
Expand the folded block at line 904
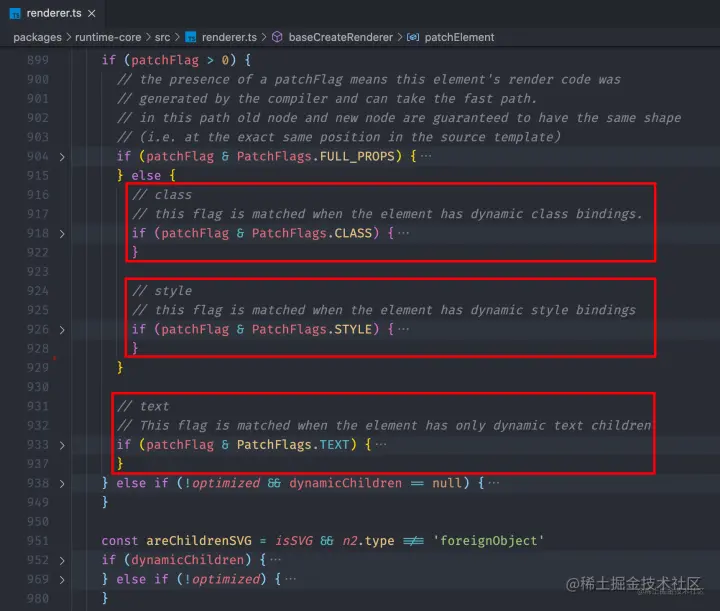tap(62, 157)
